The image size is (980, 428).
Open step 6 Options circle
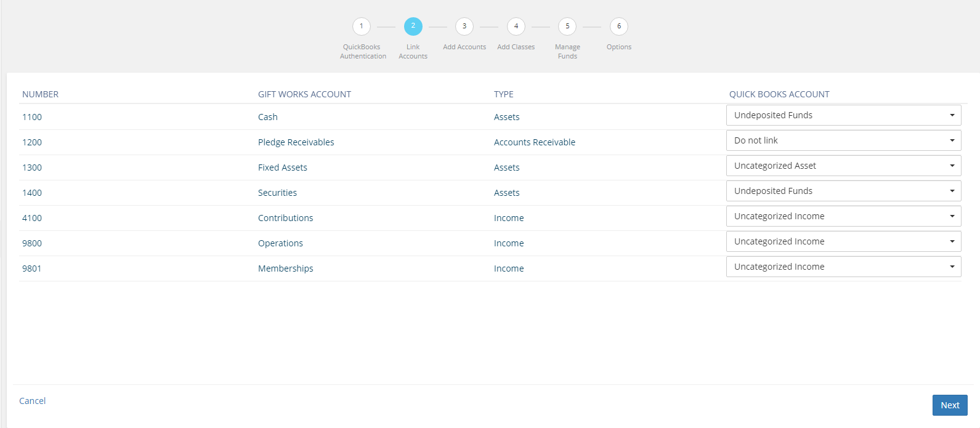(619, 26)
